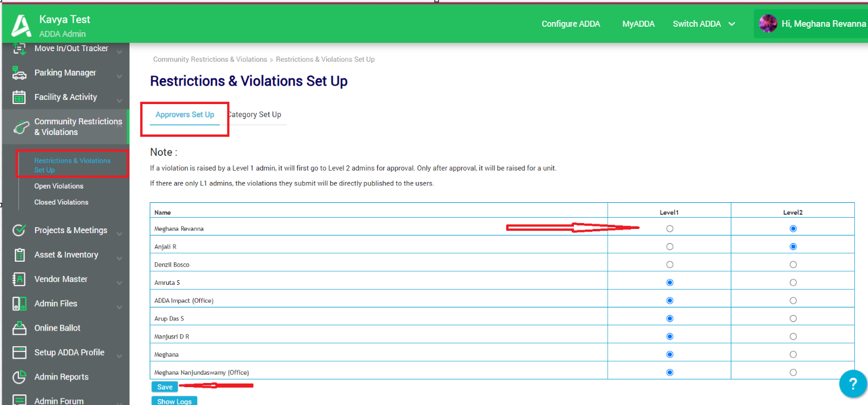Viewport: 868px width, 405px height.
Task: Expand the Projects & Meetings menu arrow
Action: (119, 233)
